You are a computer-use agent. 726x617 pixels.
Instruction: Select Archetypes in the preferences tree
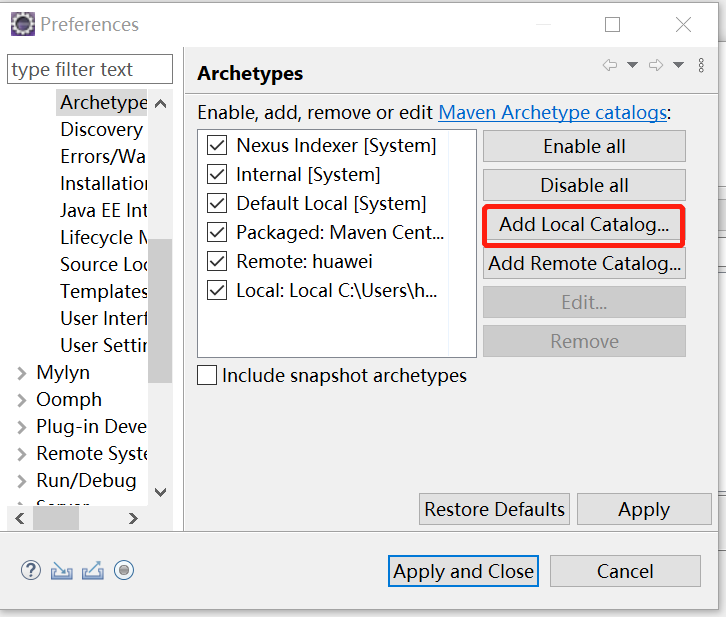(x=104, y=102)
